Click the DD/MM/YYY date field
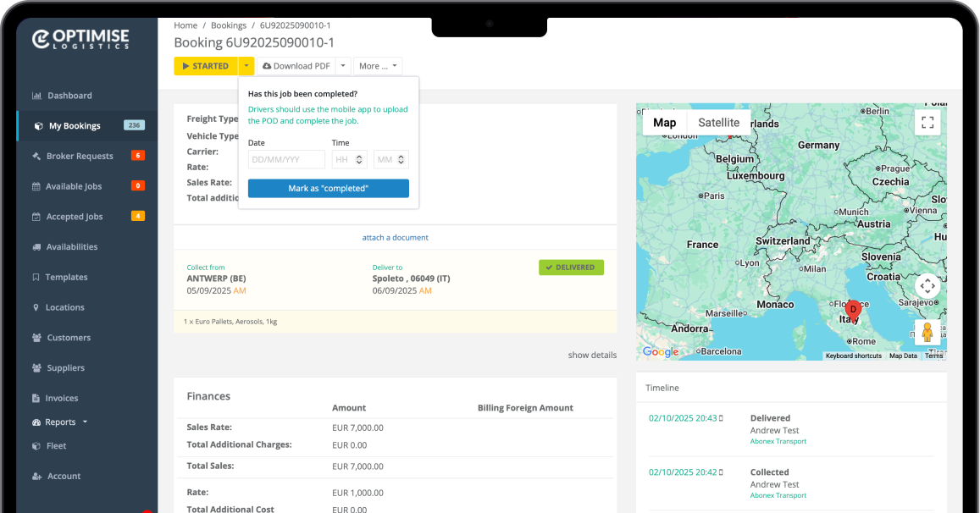The width and height of the screenshot is (980, 513). pos(285,159)
